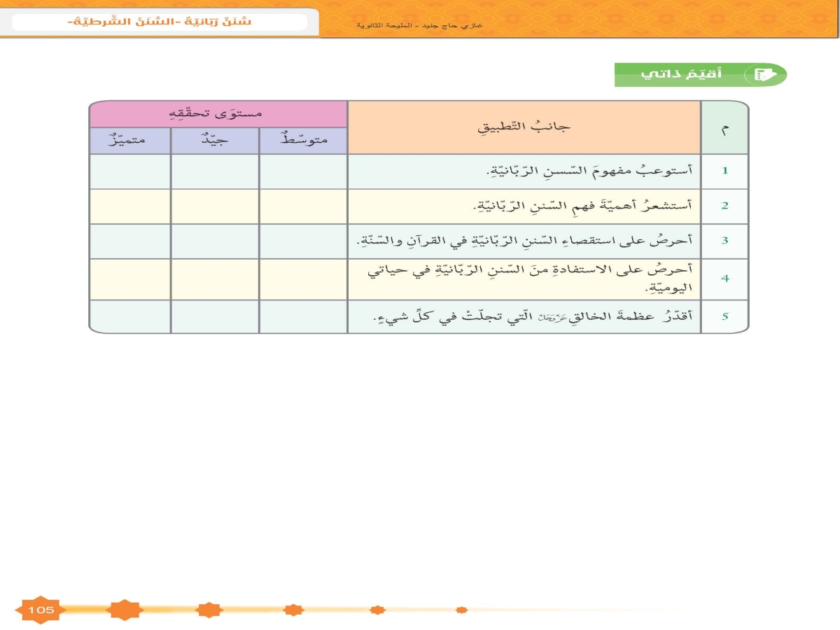Viewport: 840px width, 630px height.
Task: Click the م column header cell
Action: (724, 127)
